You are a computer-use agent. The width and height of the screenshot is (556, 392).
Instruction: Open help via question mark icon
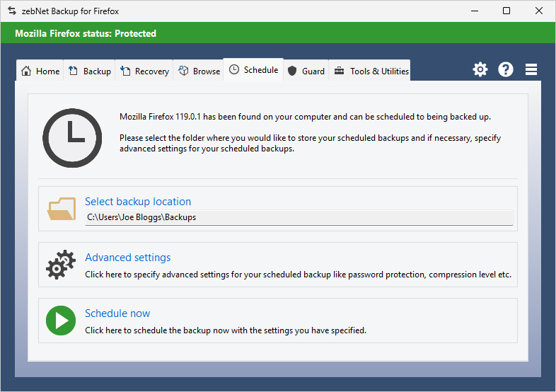point(506,69)
